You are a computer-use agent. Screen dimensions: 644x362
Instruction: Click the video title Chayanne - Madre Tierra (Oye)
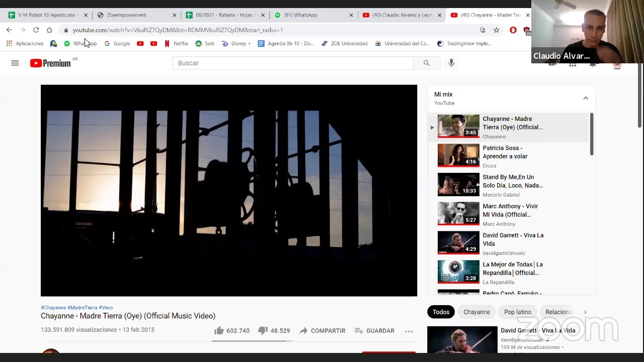(x=128, y=316)
